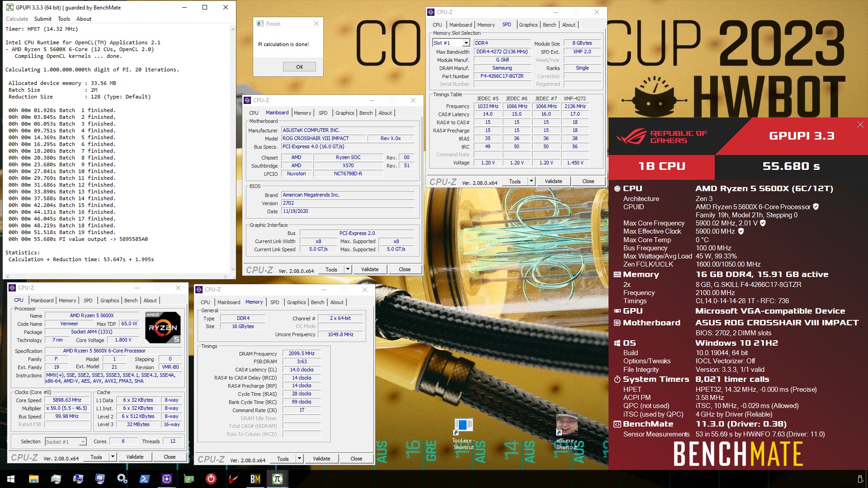
Task: Open the Tool.exe shortcut on desktop
Action: pos(463,434)
